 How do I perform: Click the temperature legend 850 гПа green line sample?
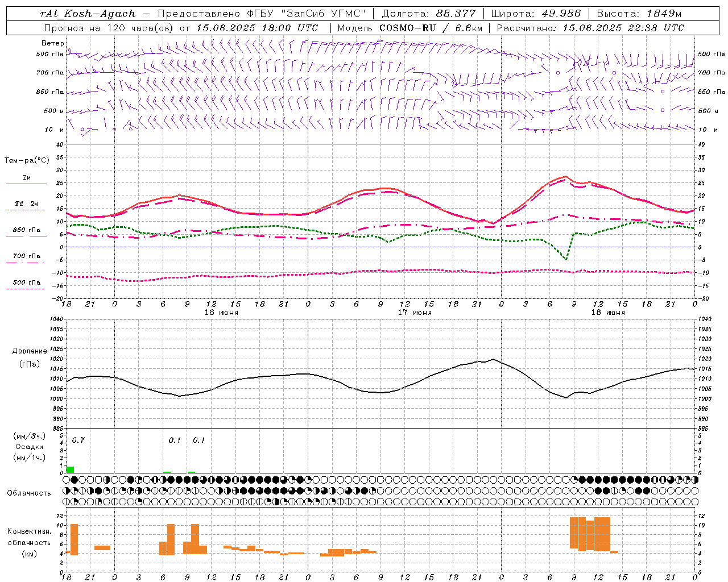click(x=26, y=235)
